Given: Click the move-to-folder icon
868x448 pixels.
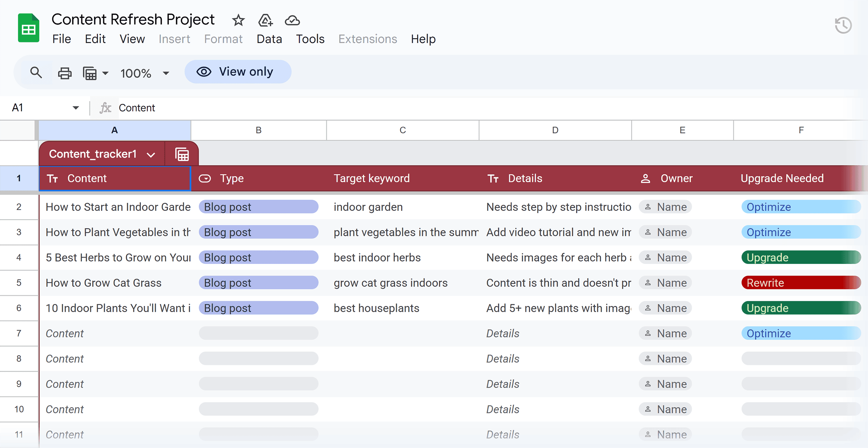Looking at the screenshot, I should [x=265, y=20].
